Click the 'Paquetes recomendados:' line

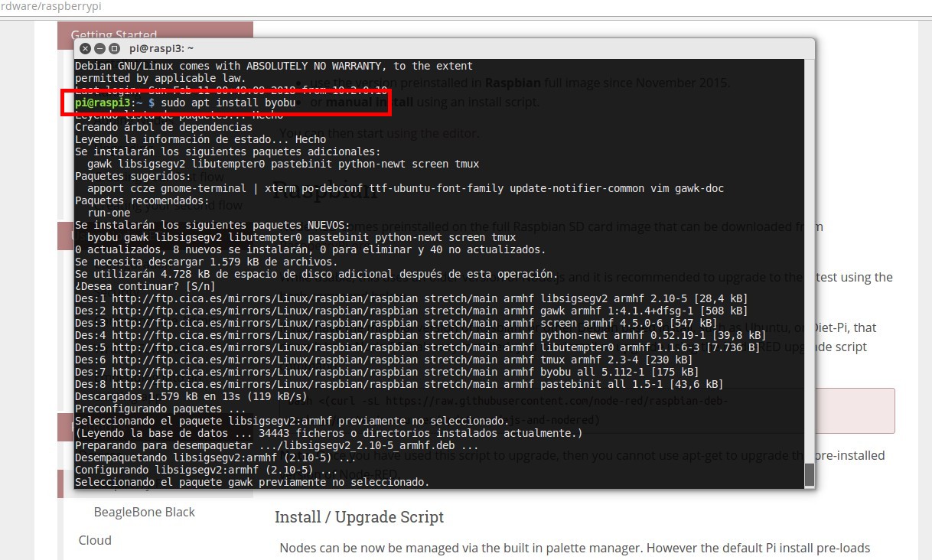[x=142, y=200]
